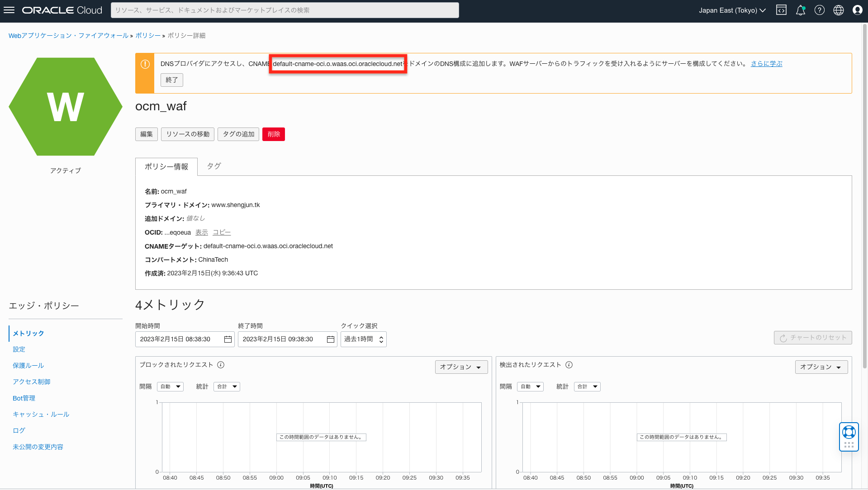Click the ocm_waf policy title
This screenshot has width=868, height=490.
161,106
